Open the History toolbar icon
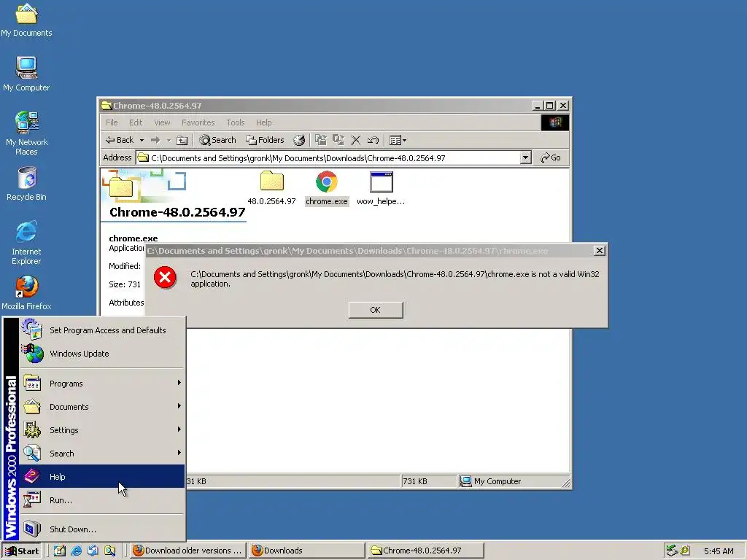This screenshot has width=747, height=560. (299, 140)
